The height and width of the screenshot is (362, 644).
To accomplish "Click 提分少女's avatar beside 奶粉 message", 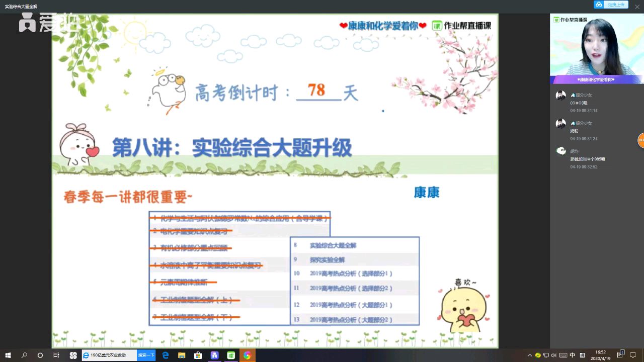I will [560, 124].
